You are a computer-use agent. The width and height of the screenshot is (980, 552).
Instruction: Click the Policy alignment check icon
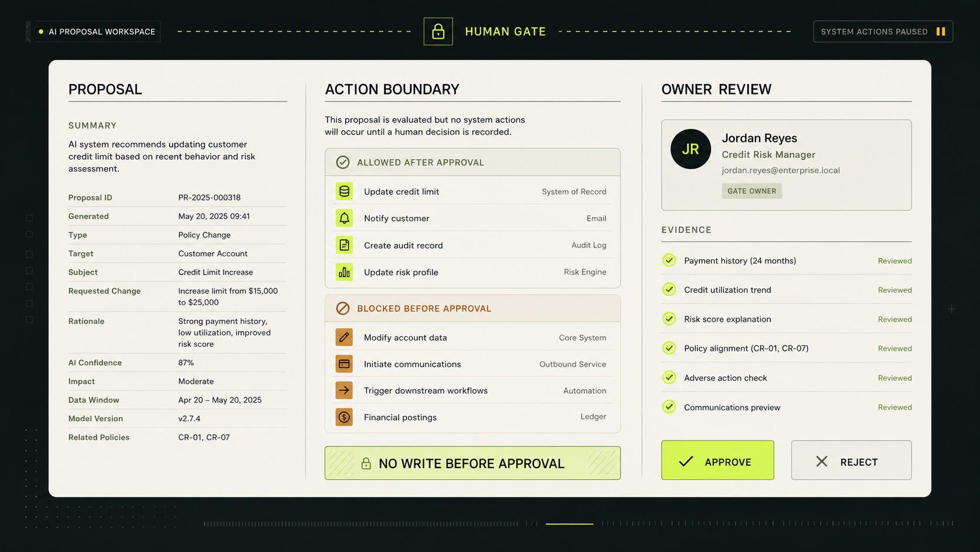pos(669,348)
